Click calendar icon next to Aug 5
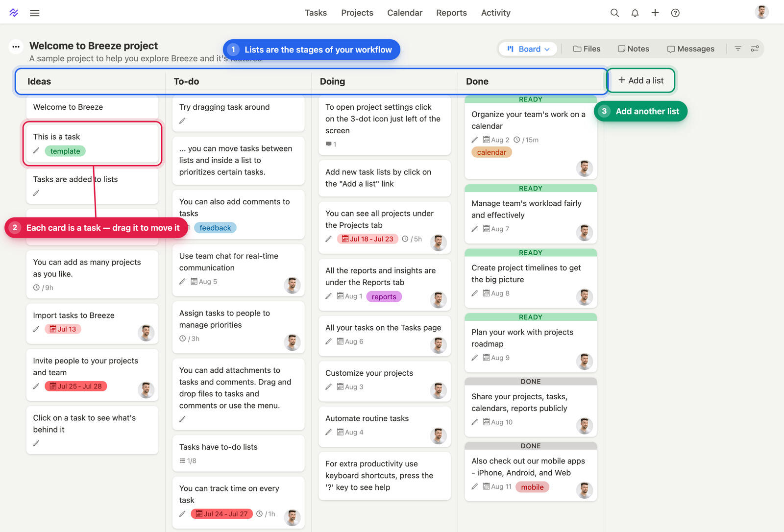 (x=194, y=282)
